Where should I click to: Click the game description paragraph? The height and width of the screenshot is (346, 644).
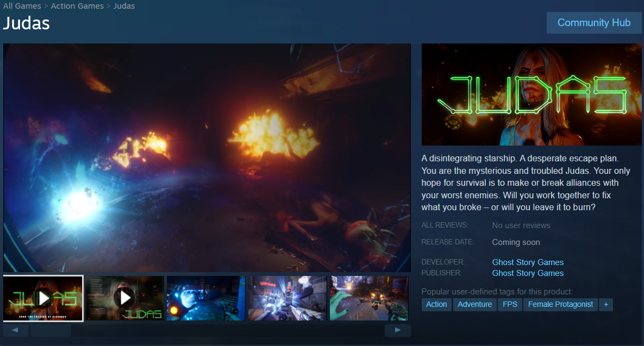pyautogui.click(x=526, y=183)
